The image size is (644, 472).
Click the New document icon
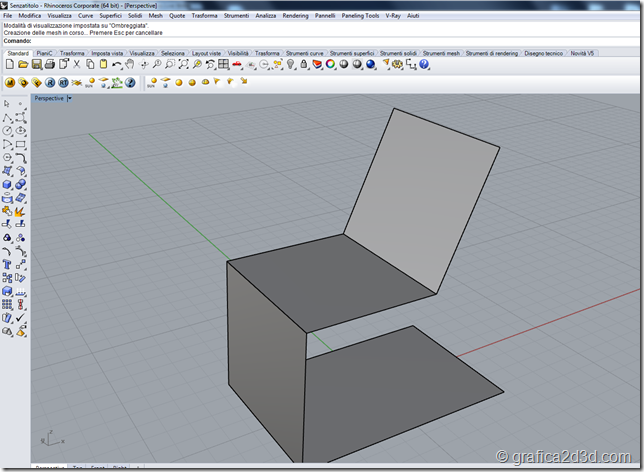[x=10, y=65]
